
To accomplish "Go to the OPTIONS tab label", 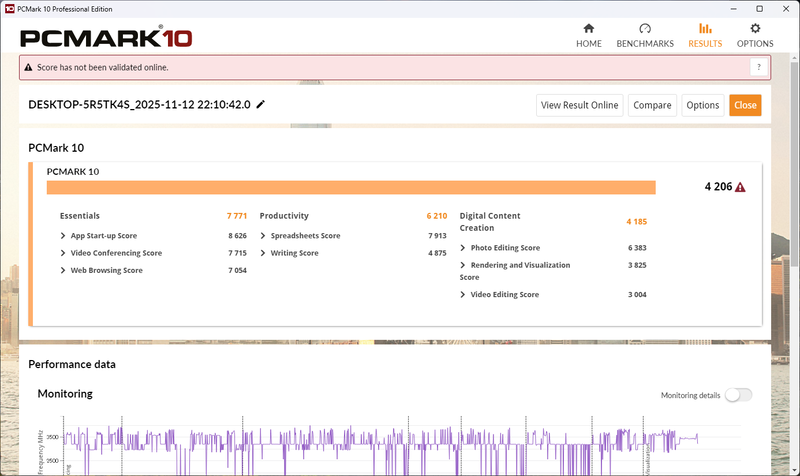I will (755, 44).
